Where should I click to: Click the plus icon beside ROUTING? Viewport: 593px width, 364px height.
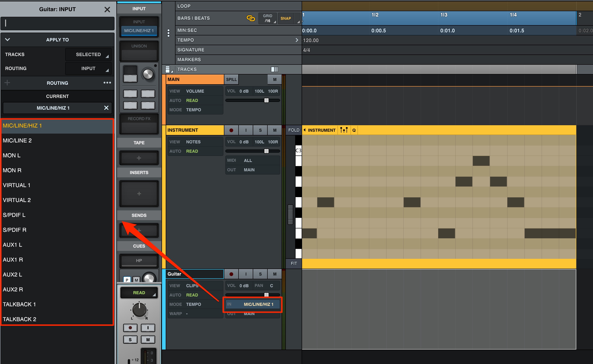(7, 83)
